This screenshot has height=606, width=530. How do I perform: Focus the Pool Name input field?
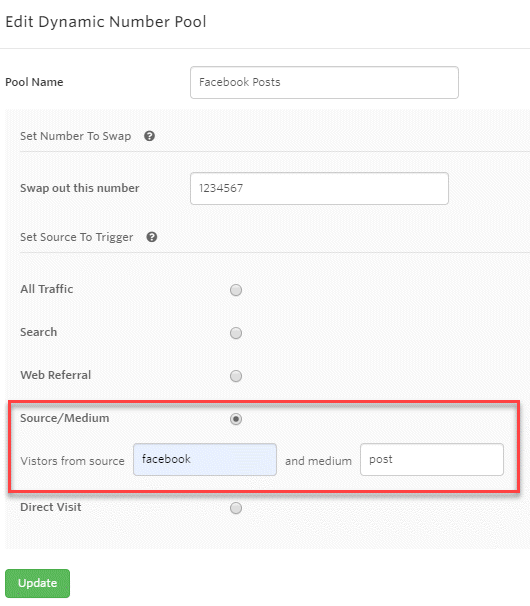[x=324, y=82]
